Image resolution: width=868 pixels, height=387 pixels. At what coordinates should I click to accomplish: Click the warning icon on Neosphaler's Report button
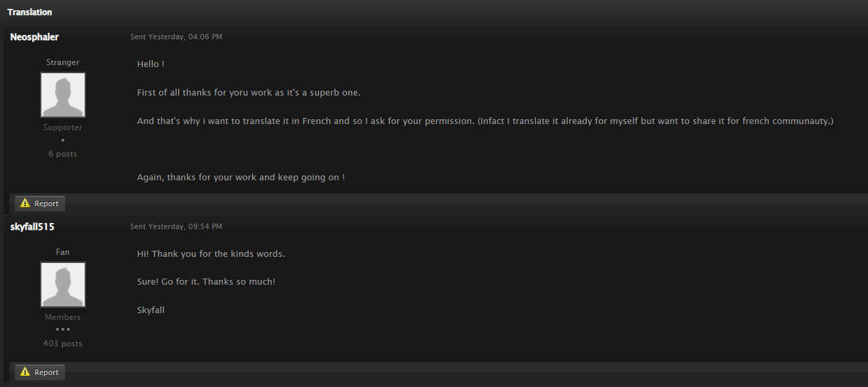pyautogui.click(x=25, y=203)
